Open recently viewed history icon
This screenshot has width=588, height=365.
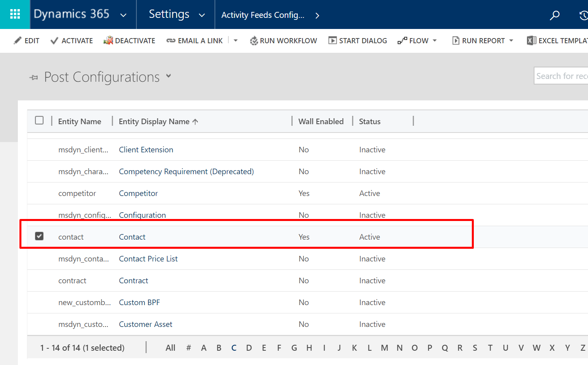[583, 15]
